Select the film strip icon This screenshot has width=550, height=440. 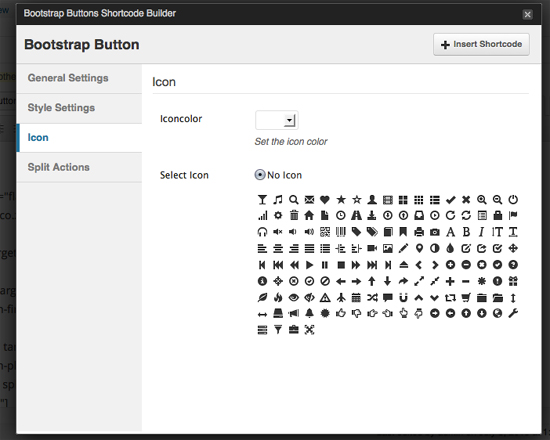(x=388, y=200)
